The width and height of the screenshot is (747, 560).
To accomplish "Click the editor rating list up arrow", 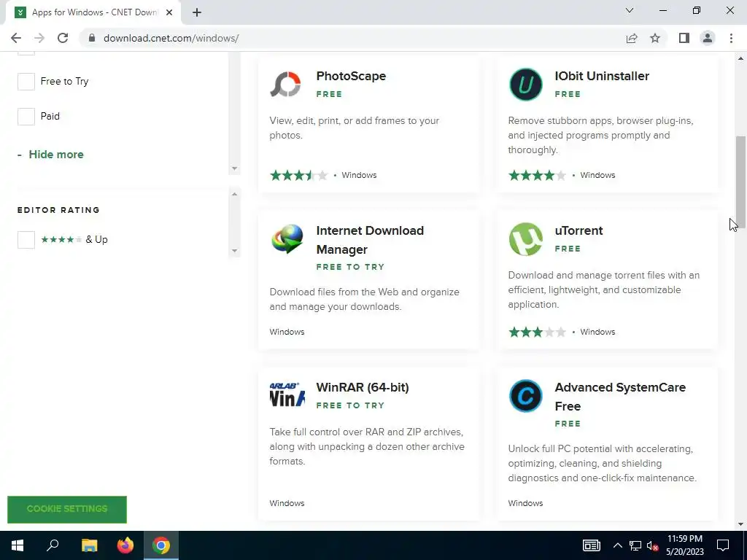I will click(x=234, y=194).
